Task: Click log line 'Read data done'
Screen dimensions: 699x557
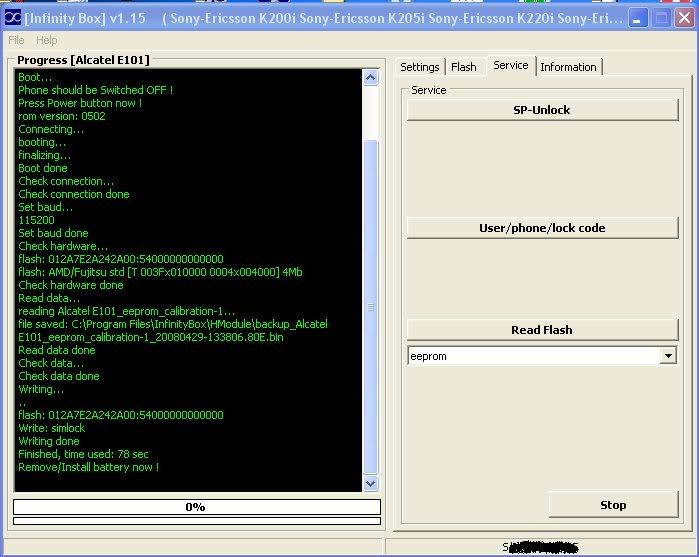Action: pyautogui.click(x=57, y=350)
